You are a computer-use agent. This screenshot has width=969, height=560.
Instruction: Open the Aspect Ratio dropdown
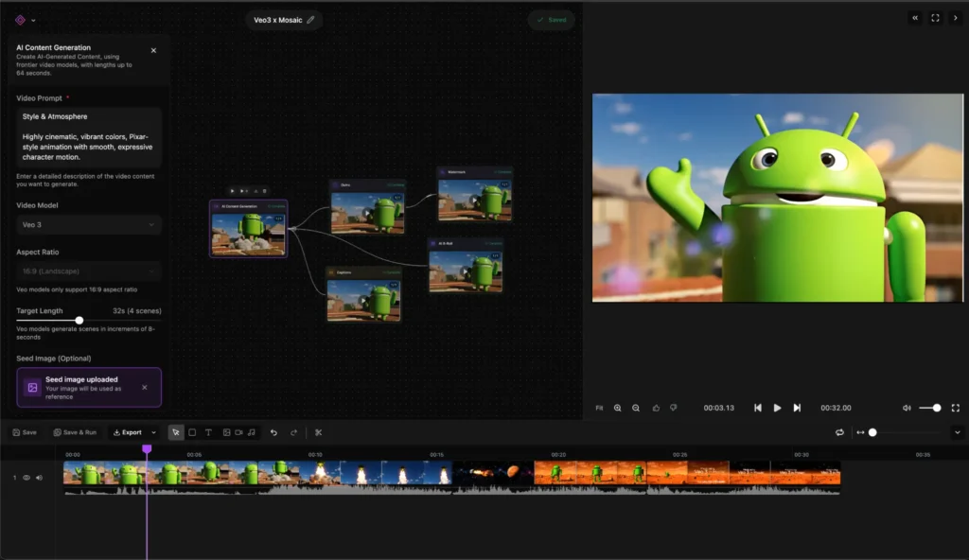pyautogui.click(x=88, y=271)
